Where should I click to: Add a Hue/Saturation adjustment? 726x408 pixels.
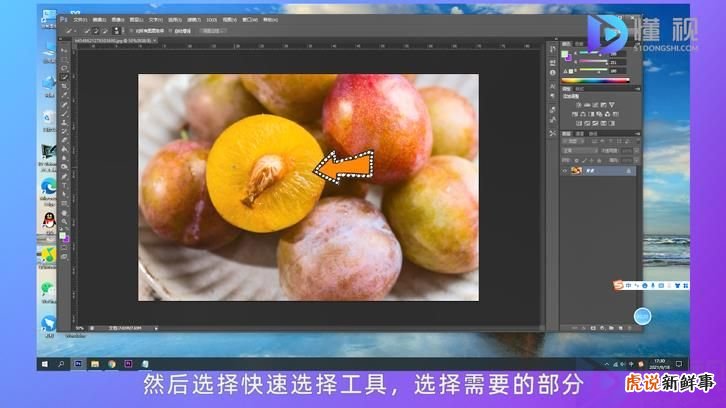click(x=574, y=114)
